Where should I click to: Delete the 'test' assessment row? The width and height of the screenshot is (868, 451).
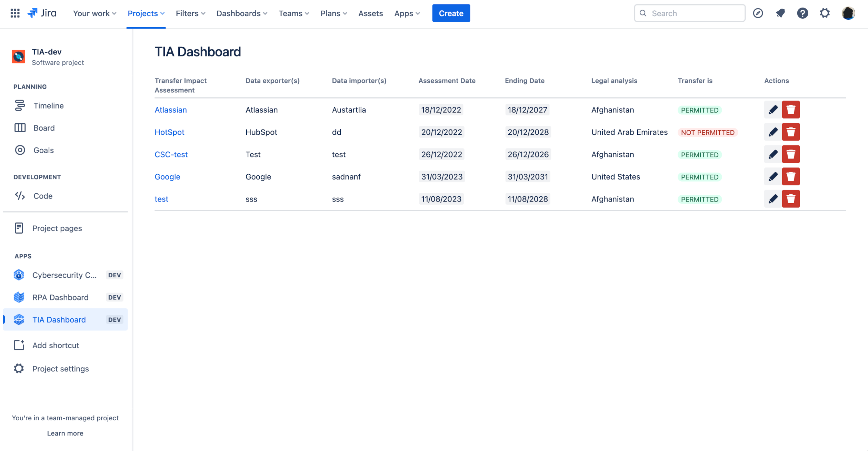(791, 199)
